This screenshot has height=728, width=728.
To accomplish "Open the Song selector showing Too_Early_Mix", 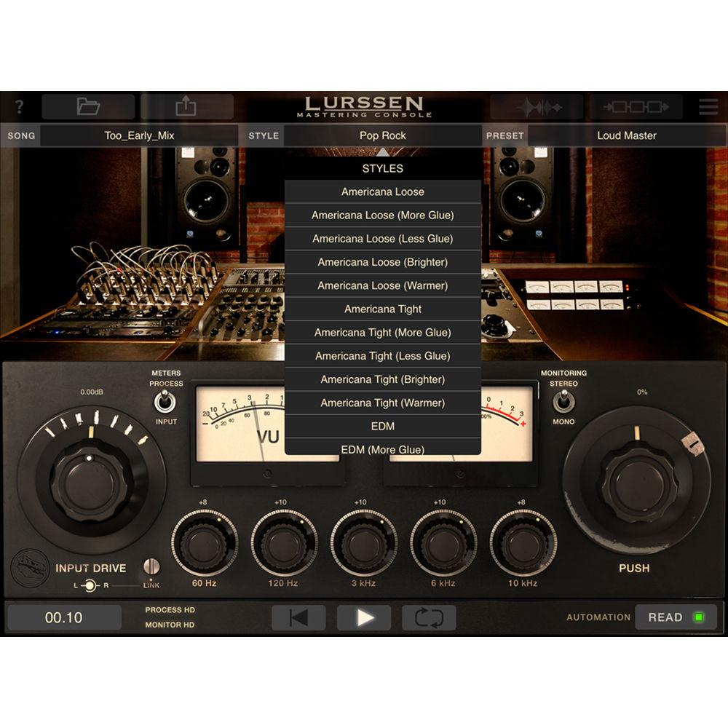I will (139, 135).
